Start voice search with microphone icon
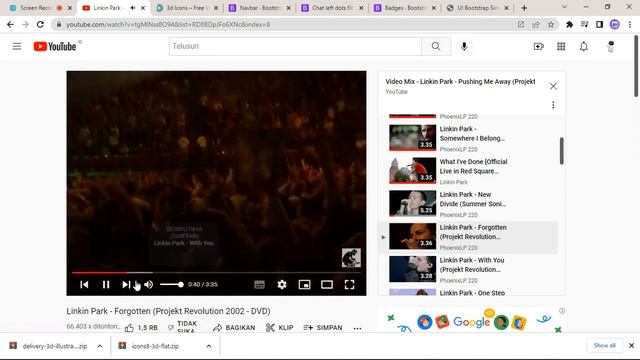 (464, 46)
